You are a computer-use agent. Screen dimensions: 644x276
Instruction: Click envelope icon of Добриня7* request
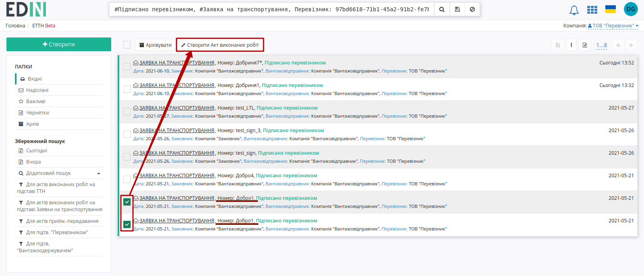(136, 63)
